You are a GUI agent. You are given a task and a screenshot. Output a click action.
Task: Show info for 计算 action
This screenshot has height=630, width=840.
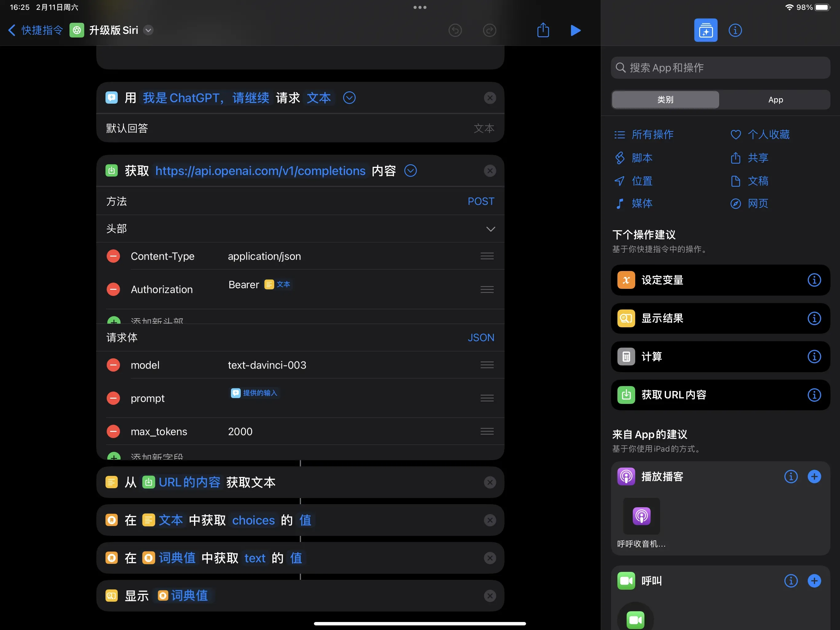[x=814, y=357]
